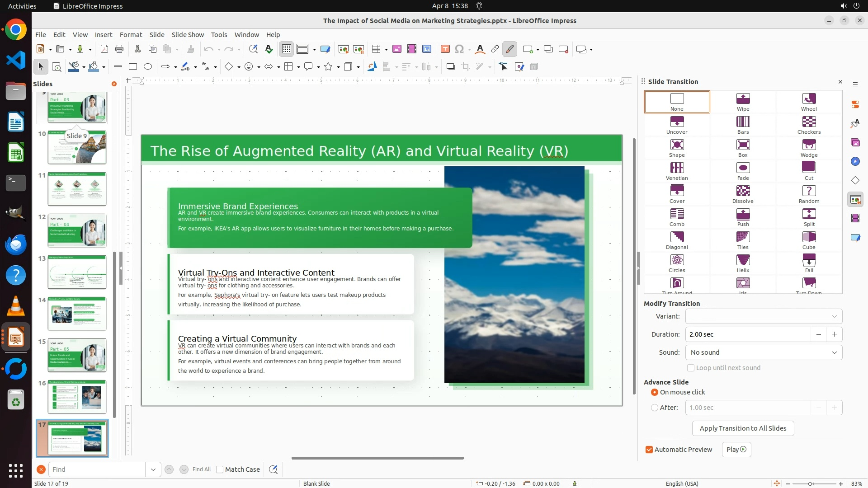Viewport: 868px width, 488px height.
Task: Click the Display Grid toolbar icon
Action: 287,49
